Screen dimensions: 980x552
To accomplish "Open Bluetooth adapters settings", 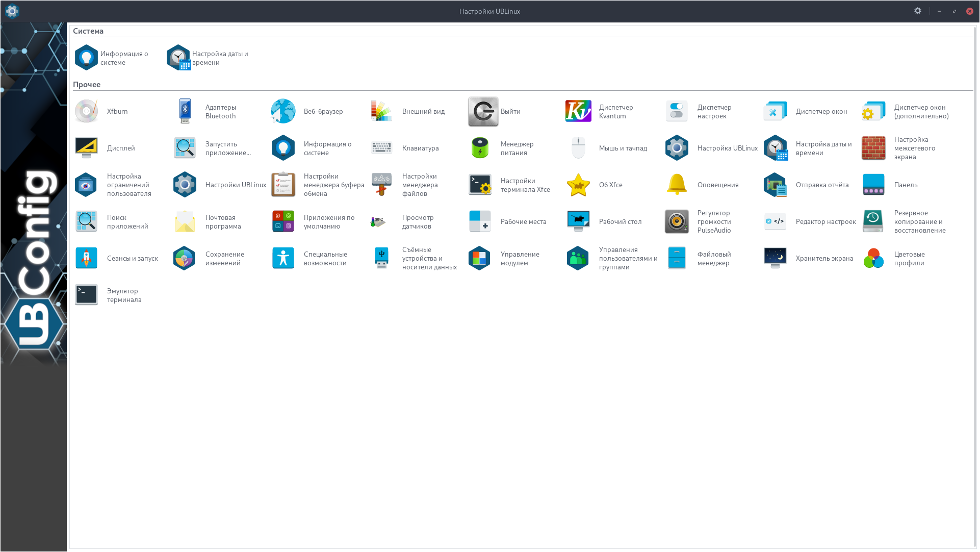I will (185, 111).
